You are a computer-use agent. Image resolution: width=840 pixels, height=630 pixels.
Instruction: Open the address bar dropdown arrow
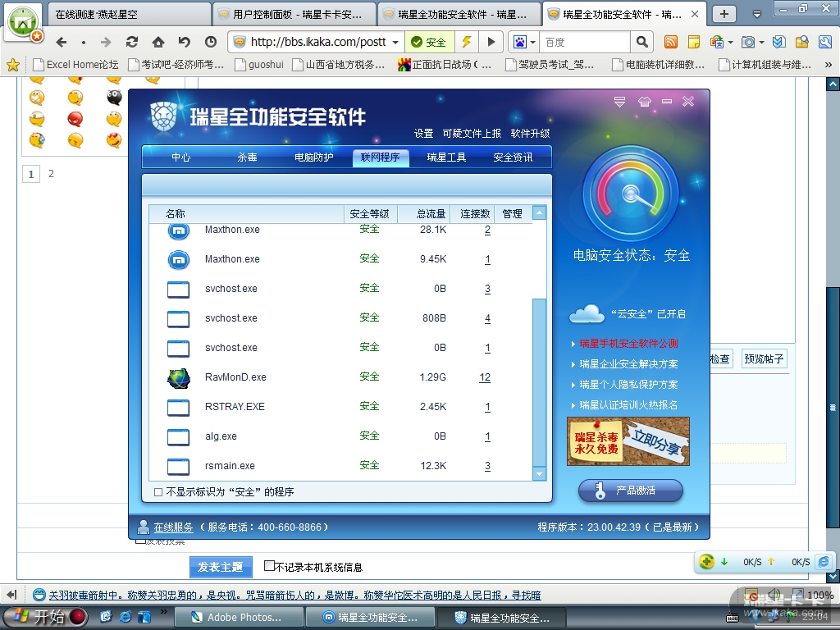[395, 42]
